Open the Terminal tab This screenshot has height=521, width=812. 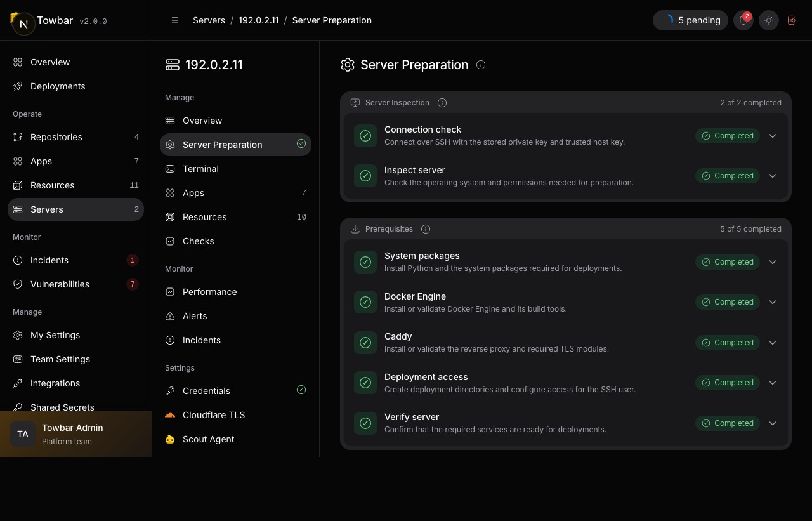point(235,169)
